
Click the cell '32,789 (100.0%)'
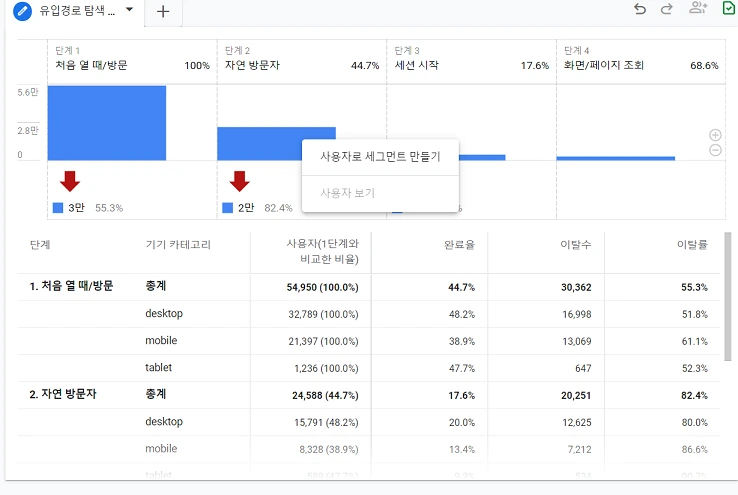pos(323,314)
